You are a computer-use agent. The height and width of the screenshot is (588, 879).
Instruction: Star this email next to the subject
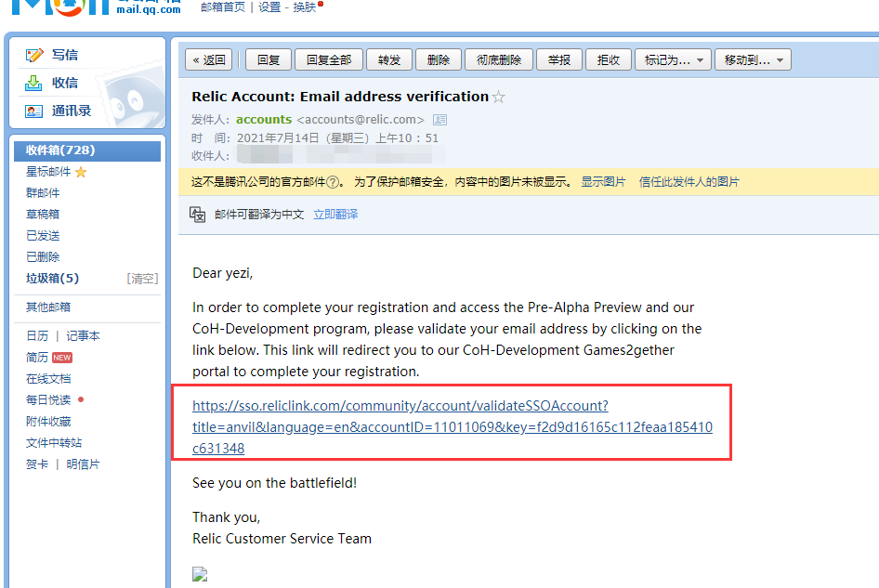(x=498, y=97)
